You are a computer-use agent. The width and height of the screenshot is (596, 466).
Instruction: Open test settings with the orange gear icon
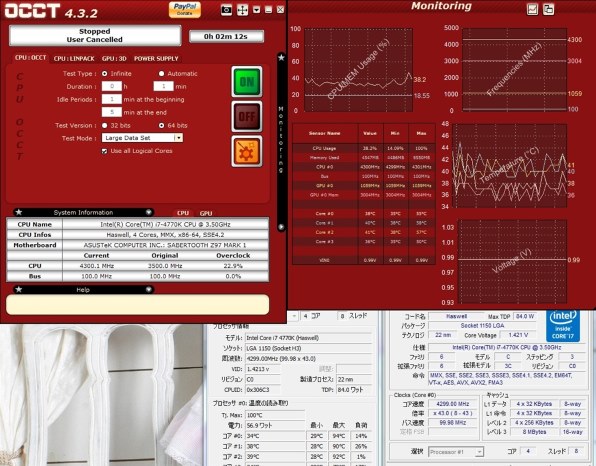(x=247, y=151)
